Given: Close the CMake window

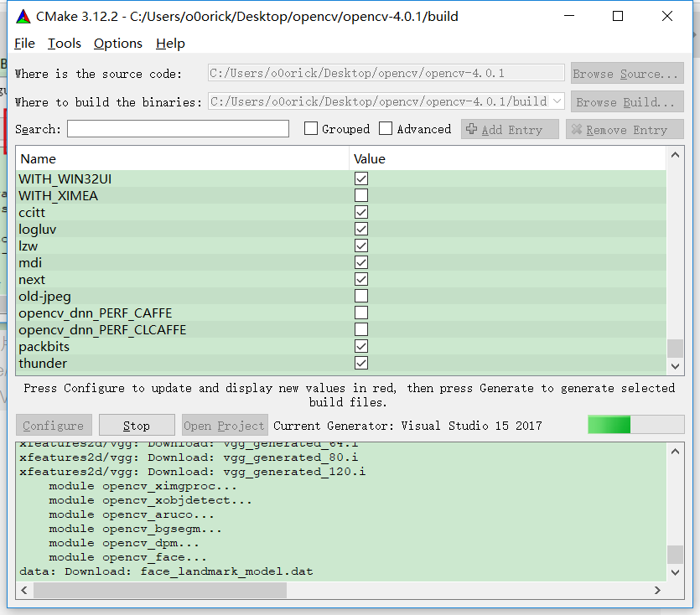Looking at the screenshot, I should [x=667, y=16].
